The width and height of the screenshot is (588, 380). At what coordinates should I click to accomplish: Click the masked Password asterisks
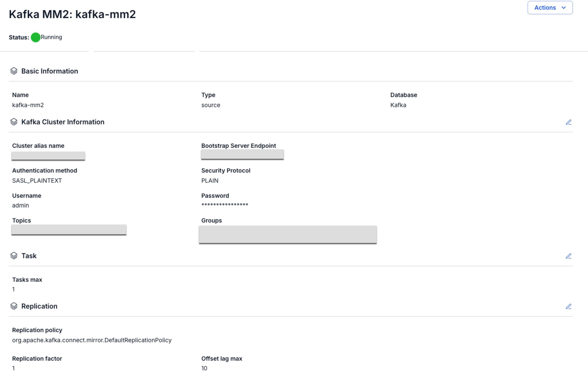pos(225,205)
